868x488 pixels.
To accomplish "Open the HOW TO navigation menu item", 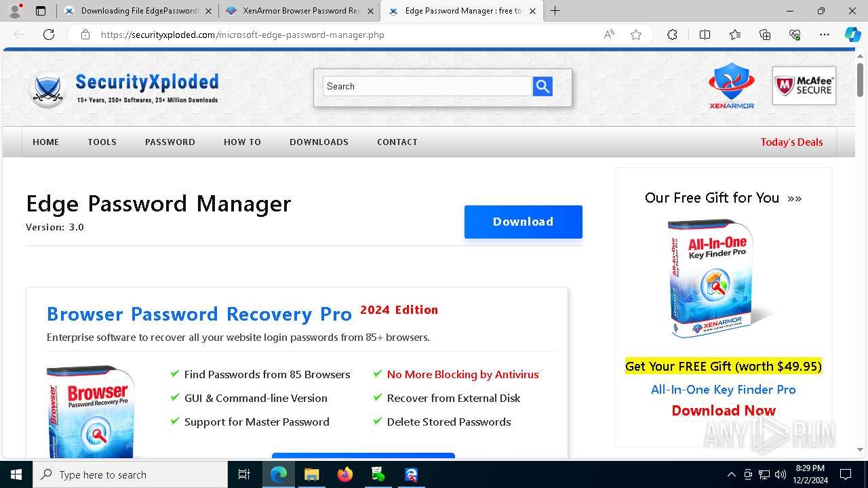I will (x=242, y=142).
